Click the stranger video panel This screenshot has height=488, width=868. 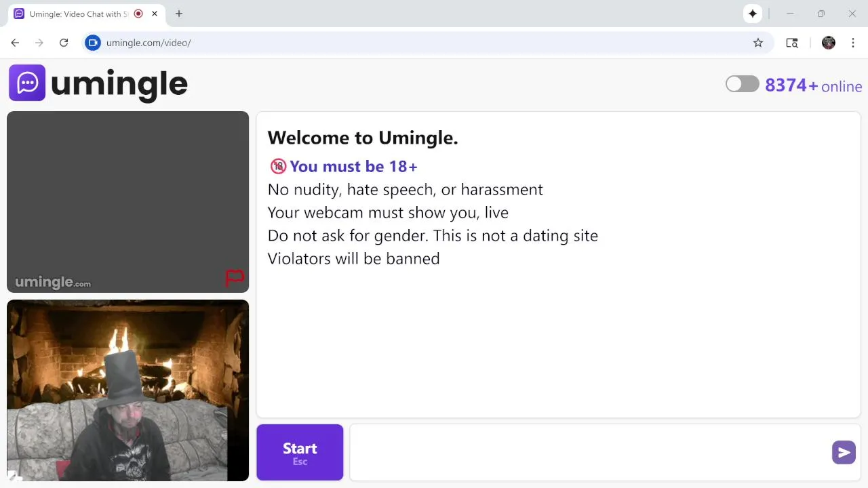(127, 202)
